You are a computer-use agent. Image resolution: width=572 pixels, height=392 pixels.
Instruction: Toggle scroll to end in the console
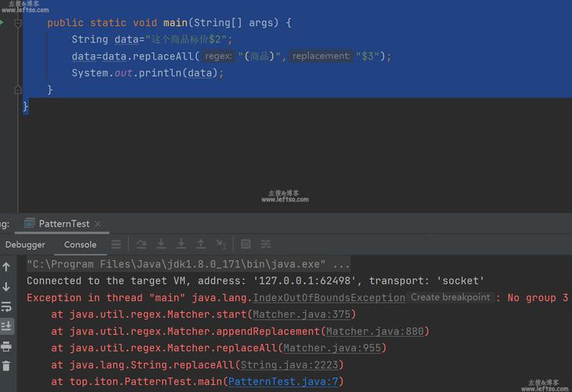point(6,326)
